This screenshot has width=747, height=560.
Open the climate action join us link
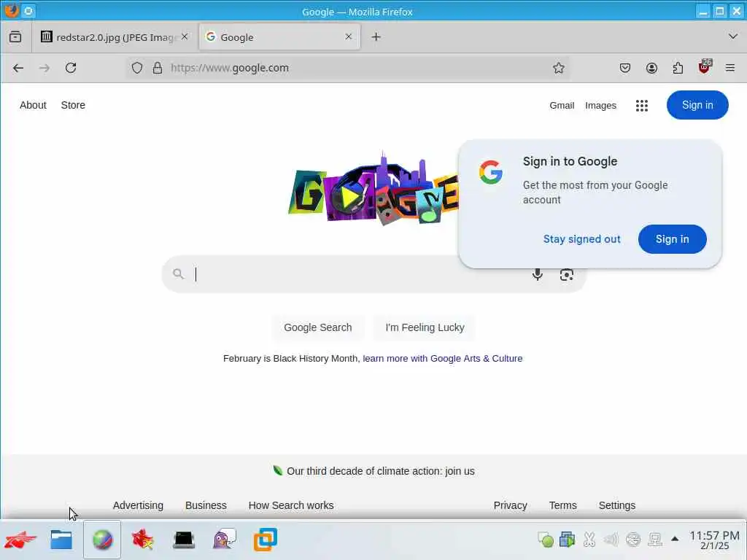point(381,471)
